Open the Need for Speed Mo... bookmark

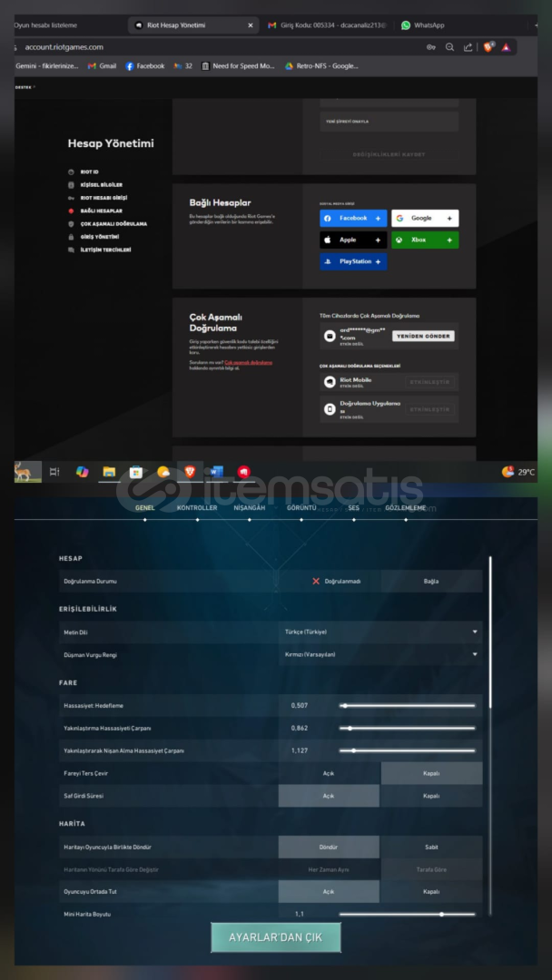point(238,66)
